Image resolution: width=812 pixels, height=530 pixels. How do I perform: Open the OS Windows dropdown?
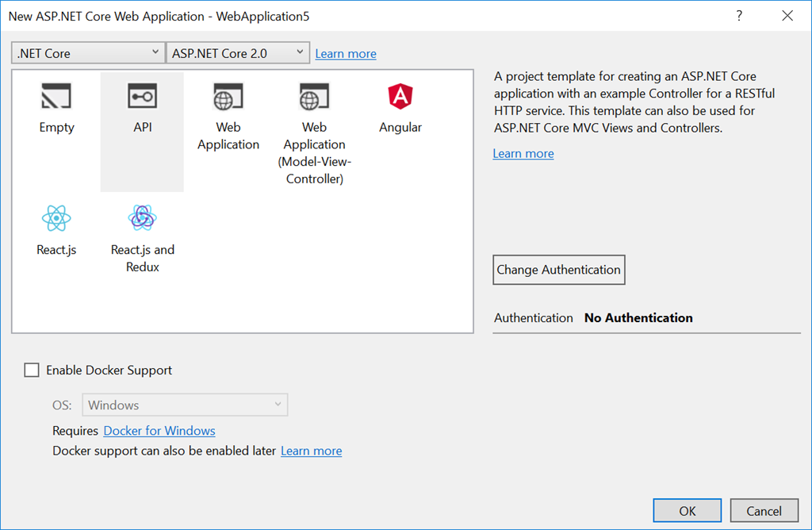point(185,405)
